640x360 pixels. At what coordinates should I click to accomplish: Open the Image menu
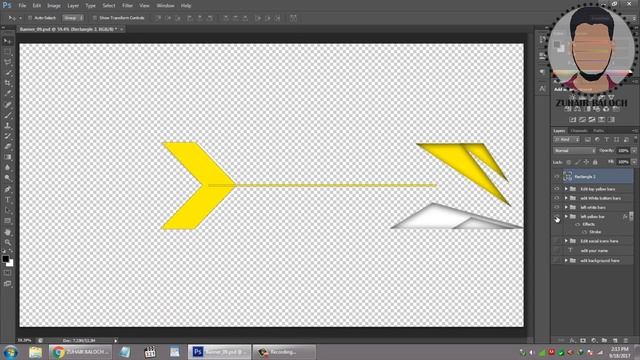[x=54, y=6]
